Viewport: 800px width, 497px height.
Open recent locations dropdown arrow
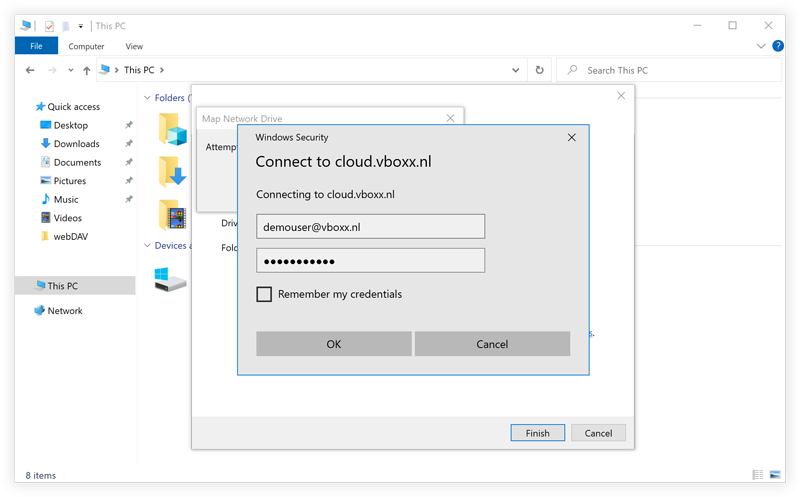point(70,70)
